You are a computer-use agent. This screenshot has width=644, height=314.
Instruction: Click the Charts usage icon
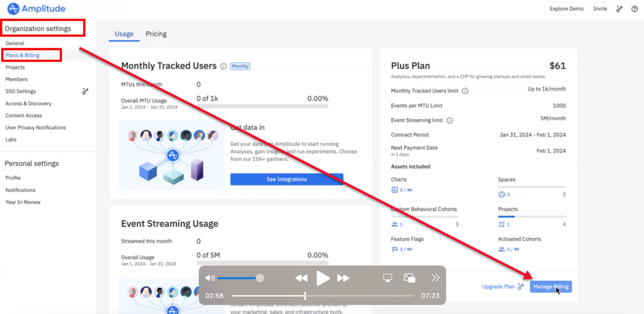click(x=394, y=190)
